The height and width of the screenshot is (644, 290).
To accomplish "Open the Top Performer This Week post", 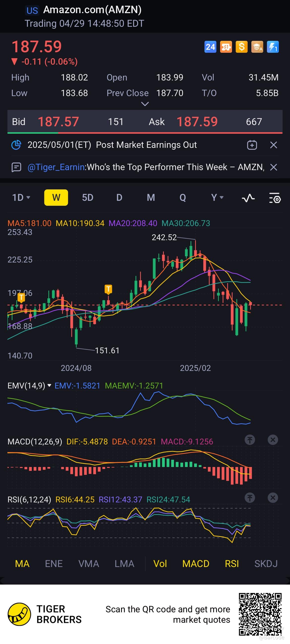I will click(175, 167).
